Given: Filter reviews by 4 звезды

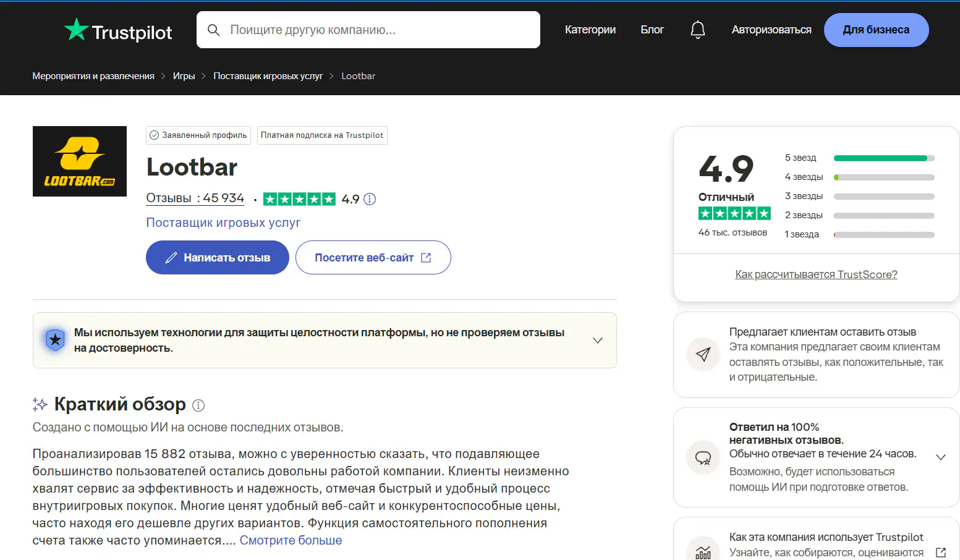Looking at the screenshot, I should point(859,177).
